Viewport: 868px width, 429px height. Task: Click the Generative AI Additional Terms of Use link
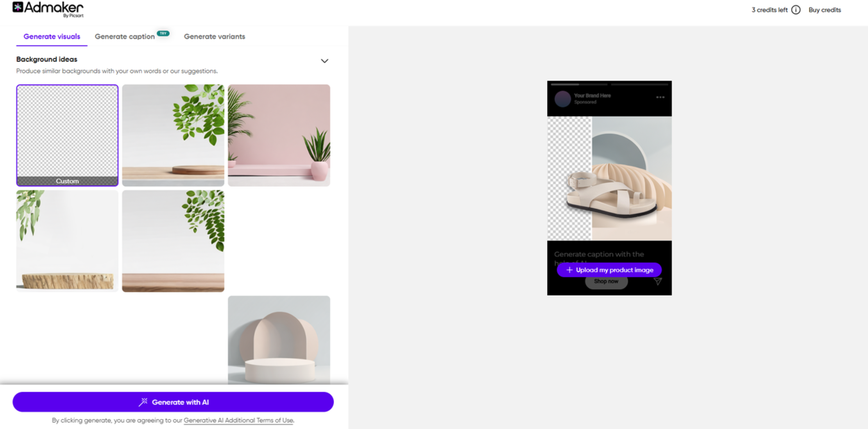pos(238,422)
